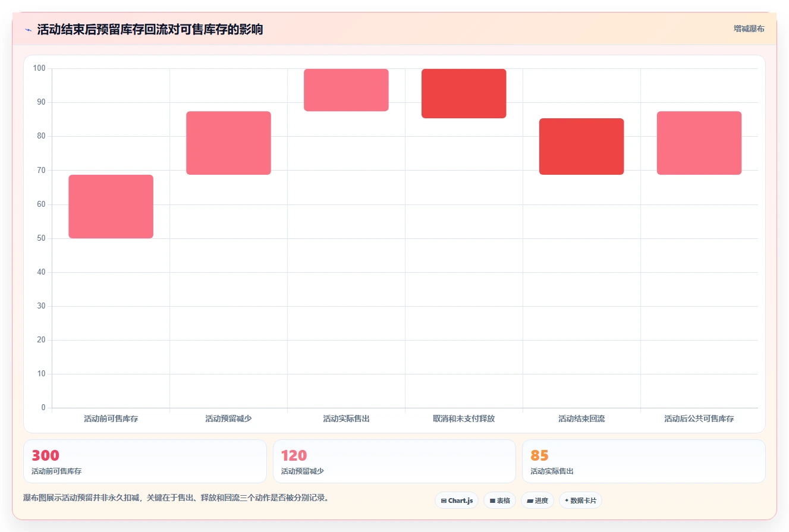Select the 进度 pill button
This screenshot has width=789, height=532.
coord(537,500)
